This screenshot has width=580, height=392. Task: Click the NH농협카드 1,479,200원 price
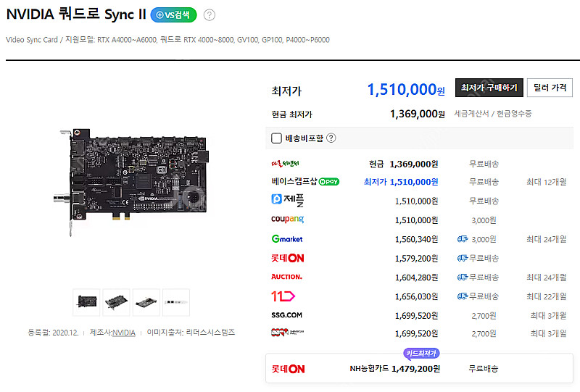coord(395,369)
